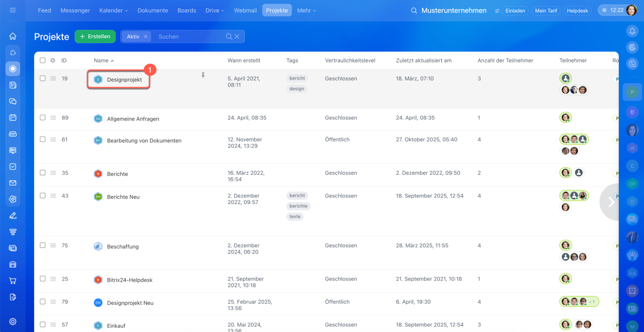Click the notification bell icon
The image size is (644, 332).
click(632, 31)
